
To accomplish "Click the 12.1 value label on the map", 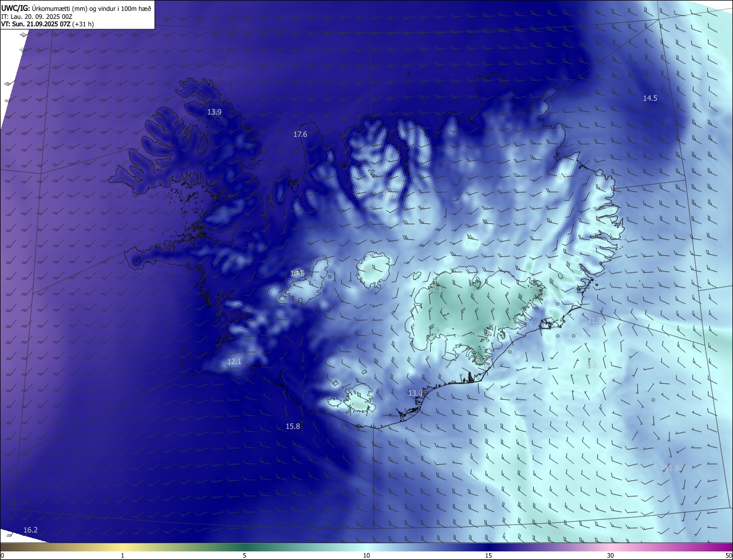I will point(234,362).
